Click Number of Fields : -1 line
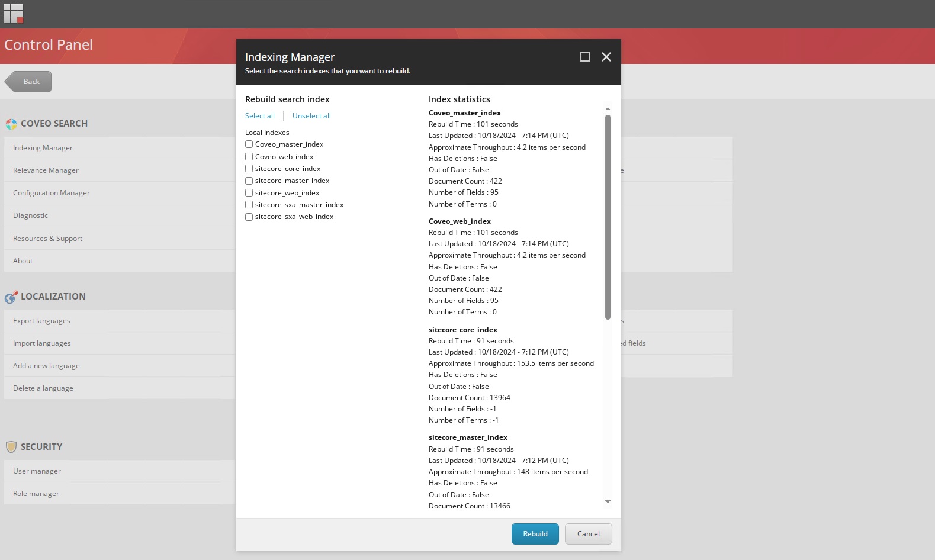The image size is (935, 560). click(462, 409)
